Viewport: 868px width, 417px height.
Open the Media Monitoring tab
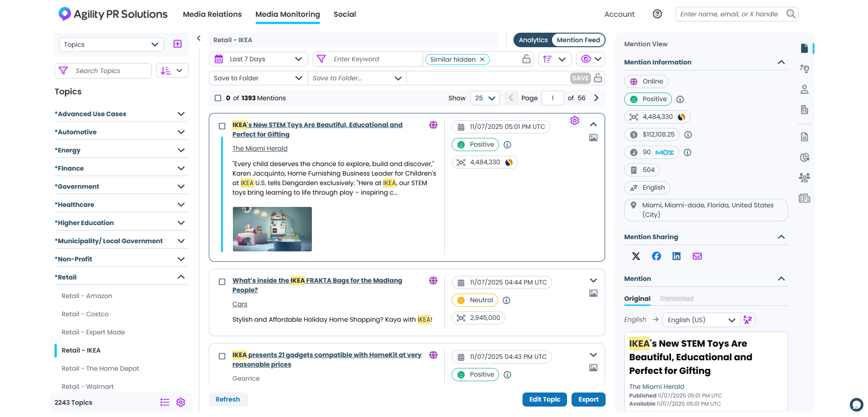tap(288, 15)
